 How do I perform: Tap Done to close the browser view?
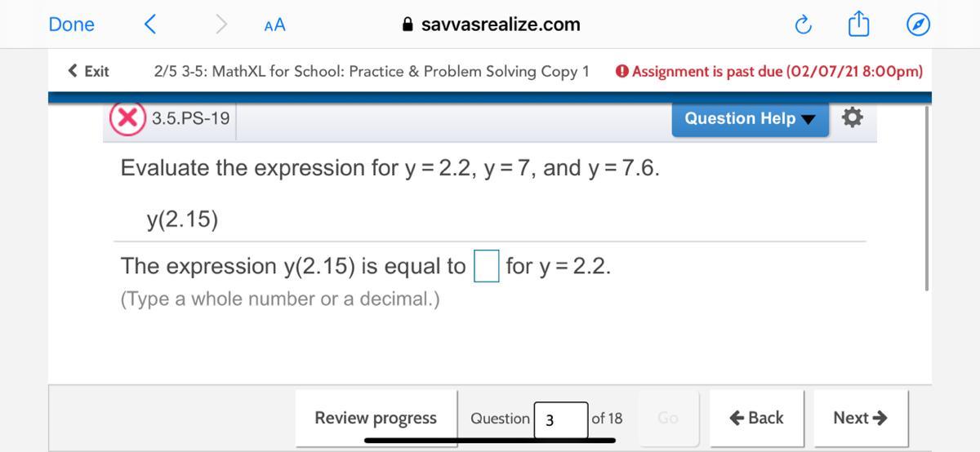(x=71, y=24)
